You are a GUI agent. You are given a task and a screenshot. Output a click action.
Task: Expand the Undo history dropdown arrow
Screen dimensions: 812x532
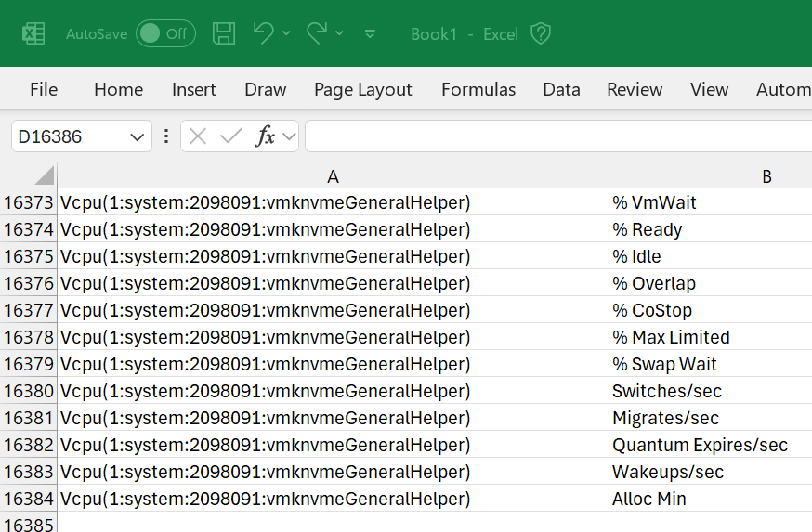(x=286, y=33)
